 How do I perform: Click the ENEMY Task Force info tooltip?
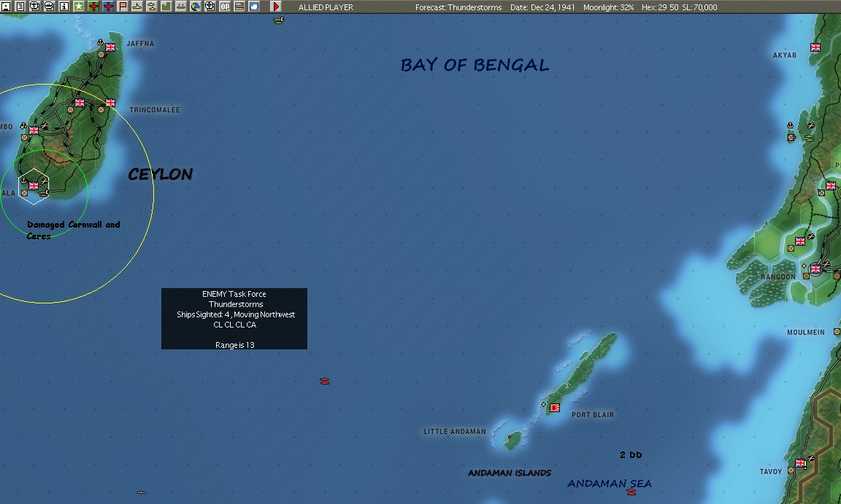(234, 319)
